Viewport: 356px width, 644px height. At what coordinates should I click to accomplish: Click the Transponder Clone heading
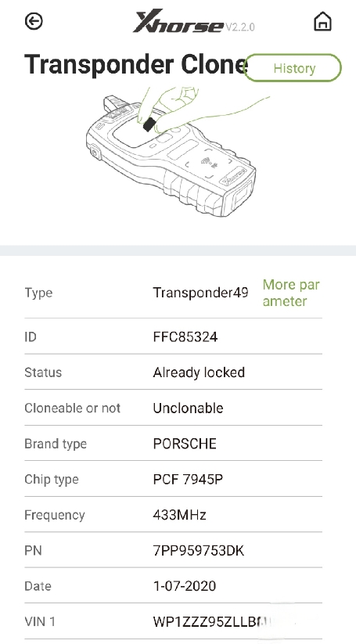click(135, 65)
